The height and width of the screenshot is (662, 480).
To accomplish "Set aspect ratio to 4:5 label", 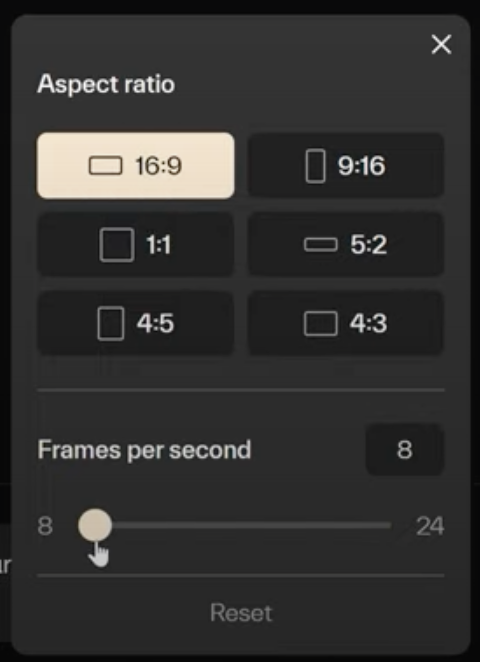I will (x=155, y=324).
